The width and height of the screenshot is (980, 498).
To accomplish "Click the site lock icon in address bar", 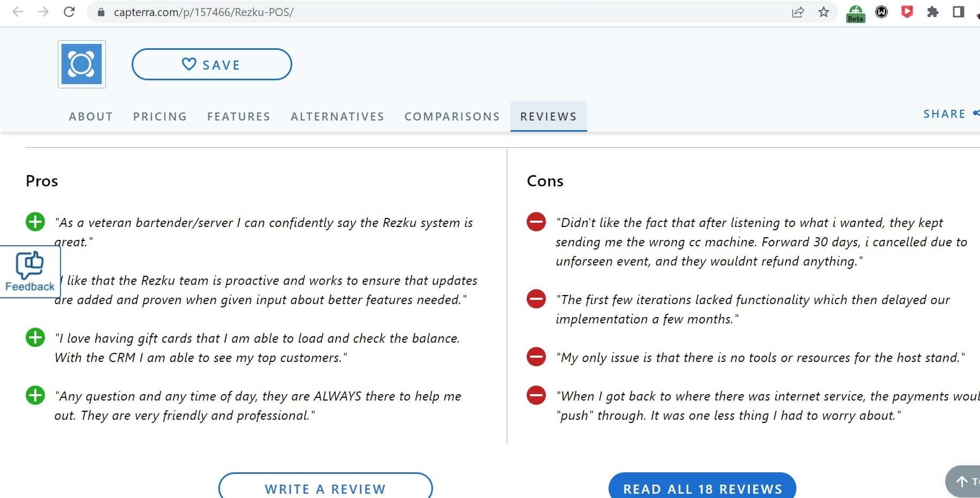I will 101,12.
